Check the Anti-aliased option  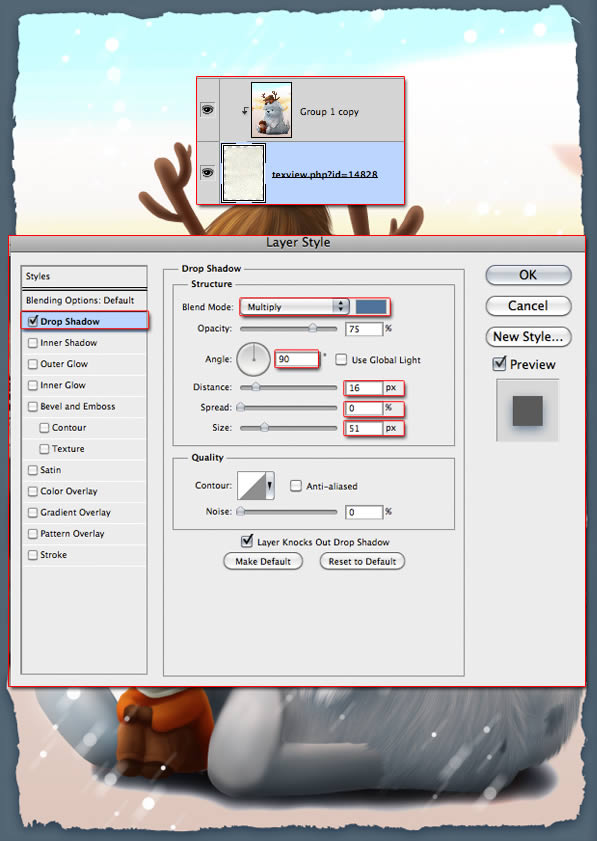tap(296, 486)
